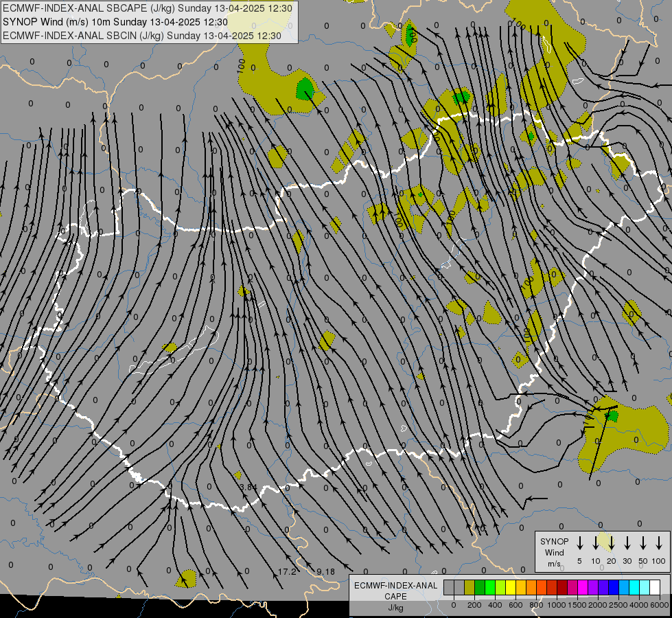Click the 2500 tick label on CAPE scale

(618, 605)
